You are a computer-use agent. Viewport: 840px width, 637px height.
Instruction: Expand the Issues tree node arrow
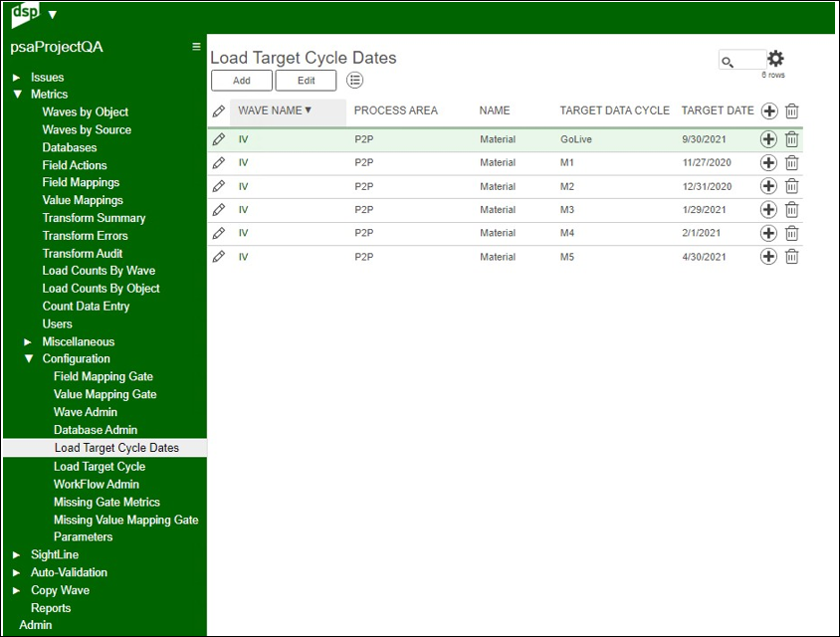(17, 78)
